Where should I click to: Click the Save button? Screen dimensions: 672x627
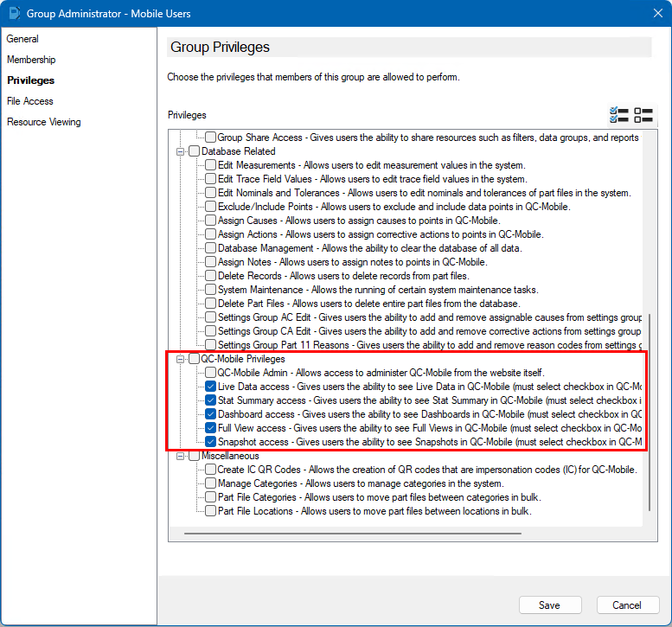pyautogui.click(x=550, y=605)
